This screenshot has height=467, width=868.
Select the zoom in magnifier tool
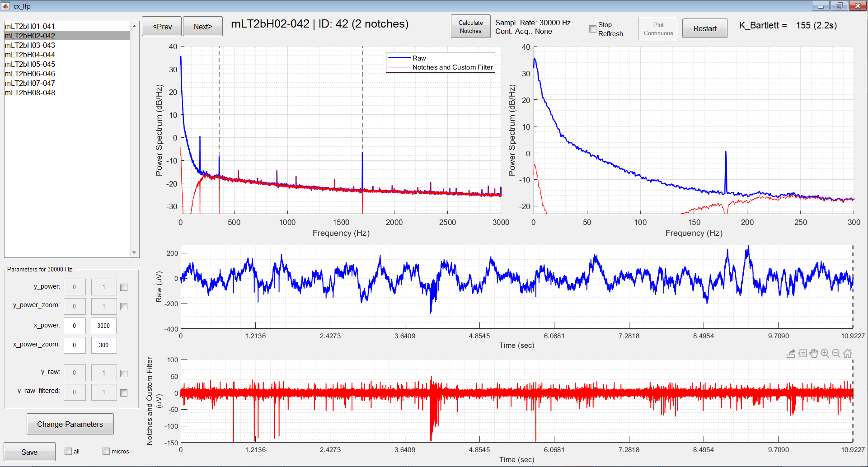(x=825, y=354)
